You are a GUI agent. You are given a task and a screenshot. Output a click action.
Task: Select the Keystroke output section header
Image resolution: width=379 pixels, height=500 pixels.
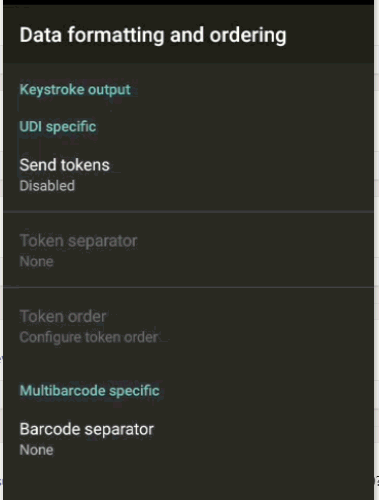[x=75, y=90]
